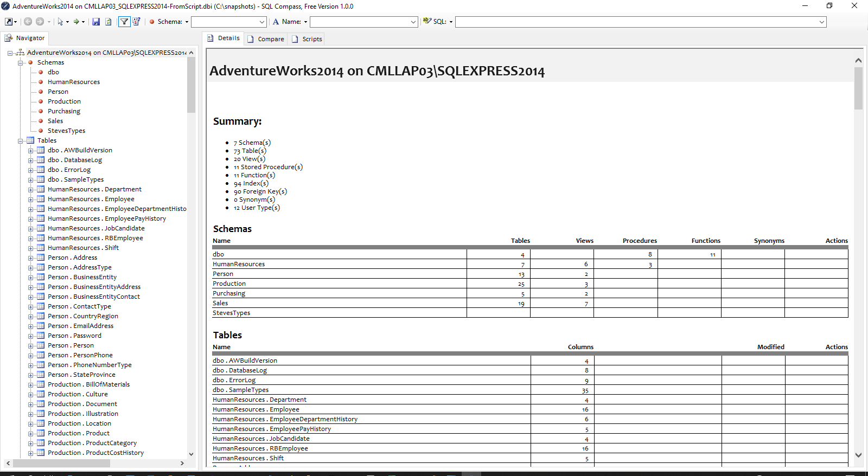Click the SQL search pencil icon
Image resolution: width=868 pixels, height=476 pixels.
pos(427,21)
